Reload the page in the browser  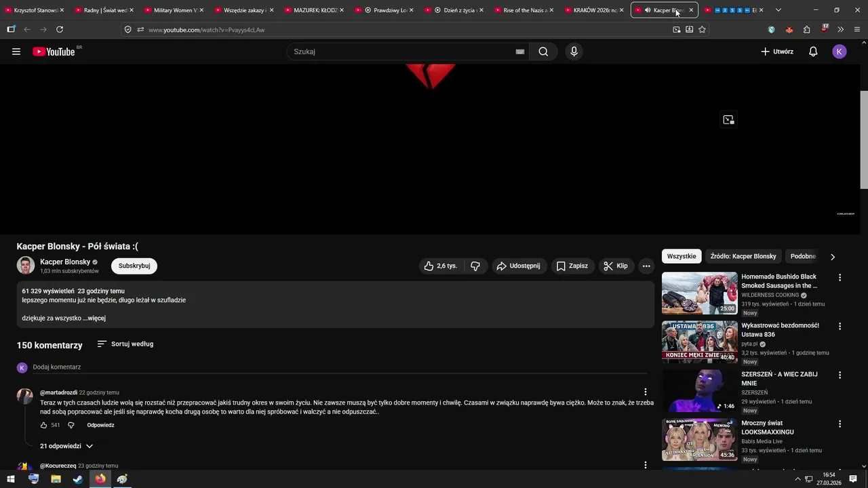click(60, 30)
